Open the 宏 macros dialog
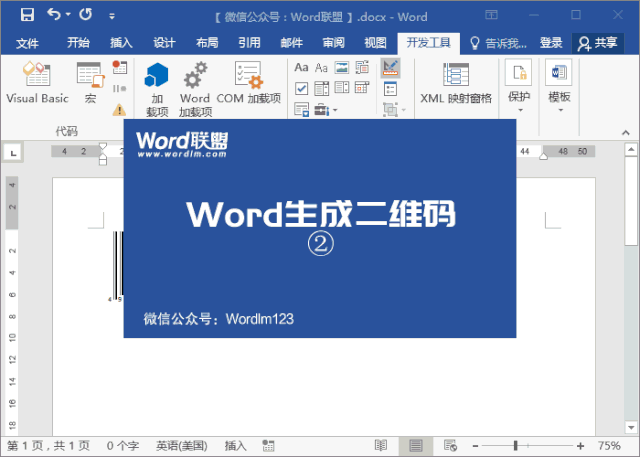This screenshot has width=640, height=457. (x=91, y=82)
